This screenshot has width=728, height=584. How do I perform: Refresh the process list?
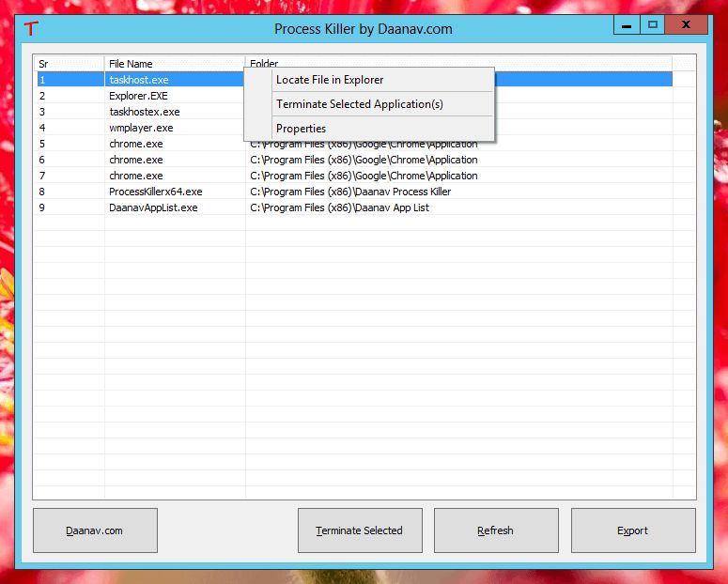tap(496, 530)
